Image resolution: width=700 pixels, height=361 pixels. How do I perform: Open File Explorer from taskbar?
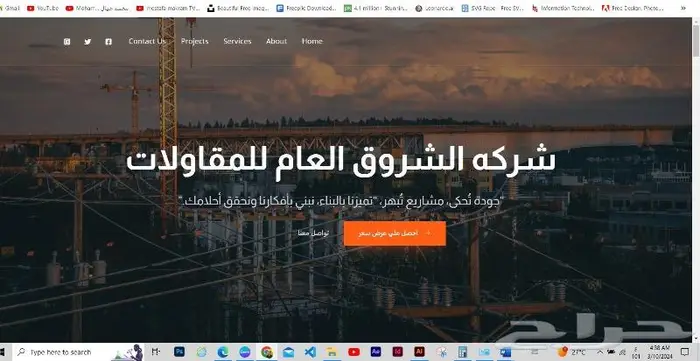[x=331, y=352]
